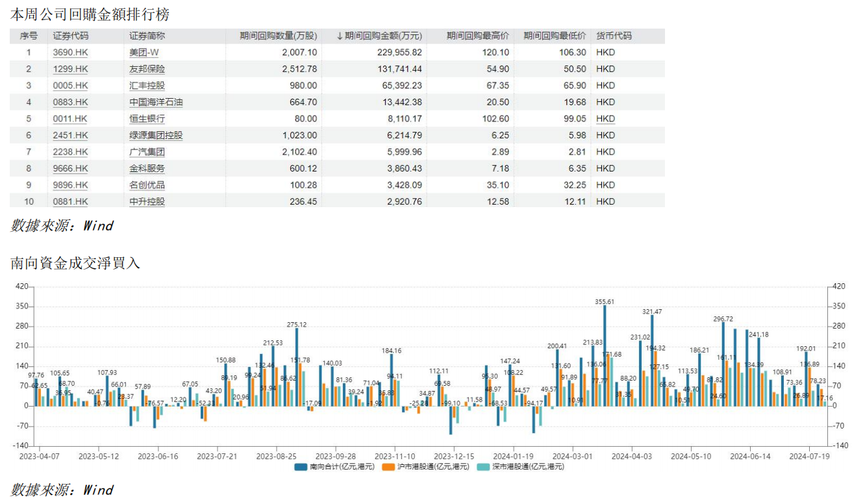The width and height of the screenshot is (852, 504).
Task: Click the 南向合计 blue legend swatch
Action: click(301, 467)
